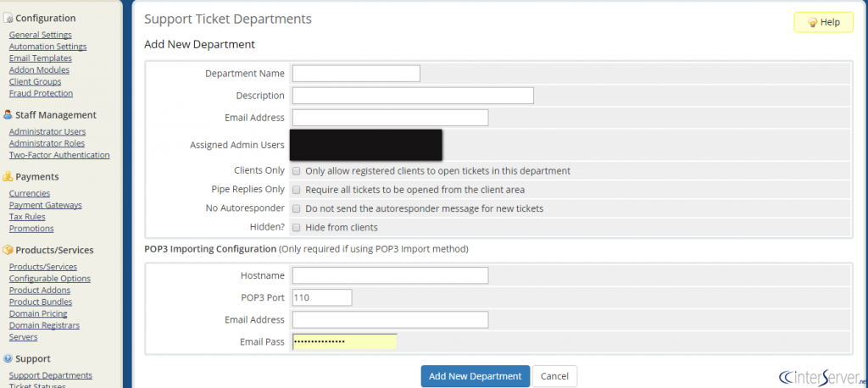
Task: Open Promotions link
Action: [31, 228]
